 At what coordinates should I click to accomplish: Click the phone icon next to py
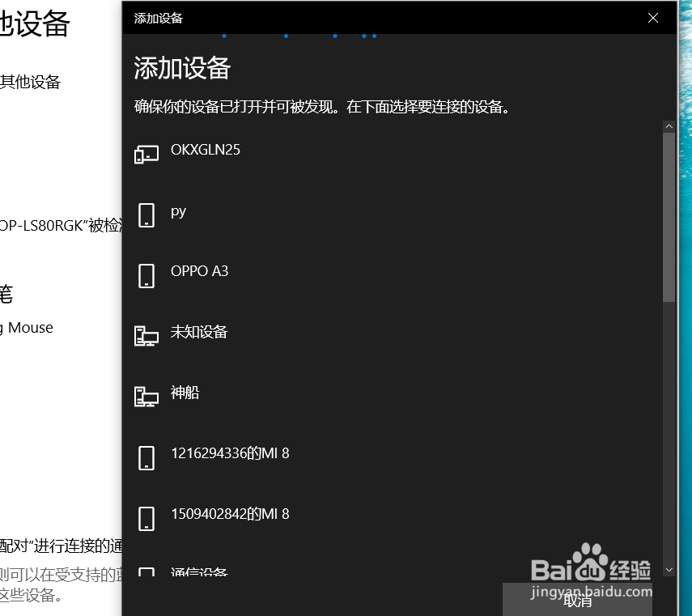tap(146, 215)
